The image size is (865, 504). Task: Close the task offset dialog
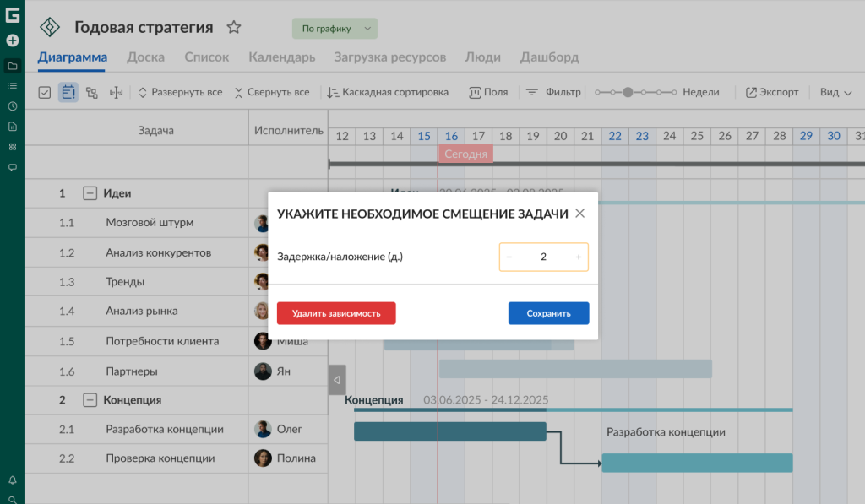click(579, 214)
